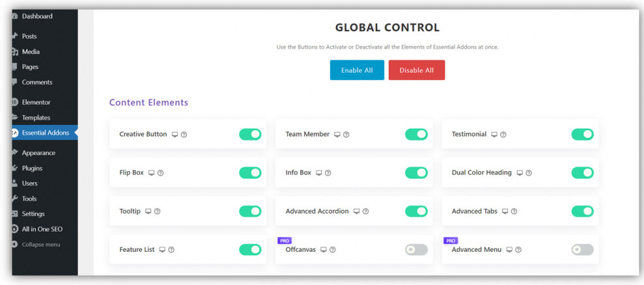Screen dimensions: 644x285
Task: Click the demo monitor icon beside Feature List
Action: 162,250
